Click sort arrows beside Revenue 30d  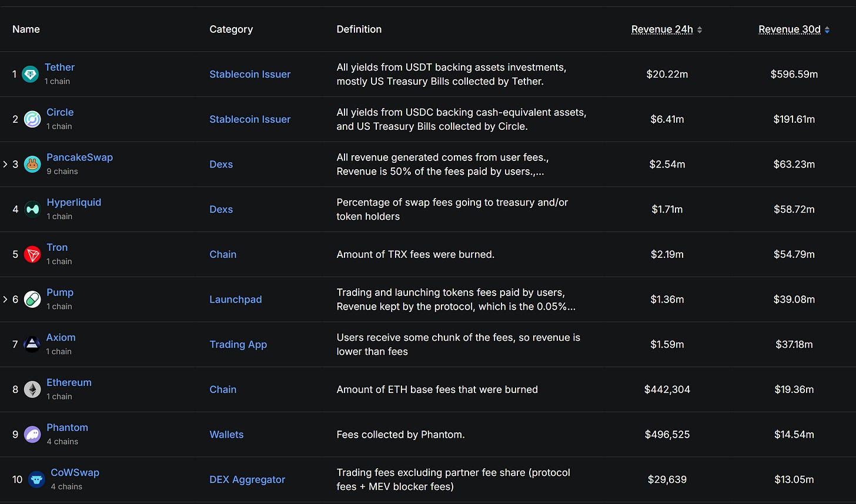coord(827,30)
